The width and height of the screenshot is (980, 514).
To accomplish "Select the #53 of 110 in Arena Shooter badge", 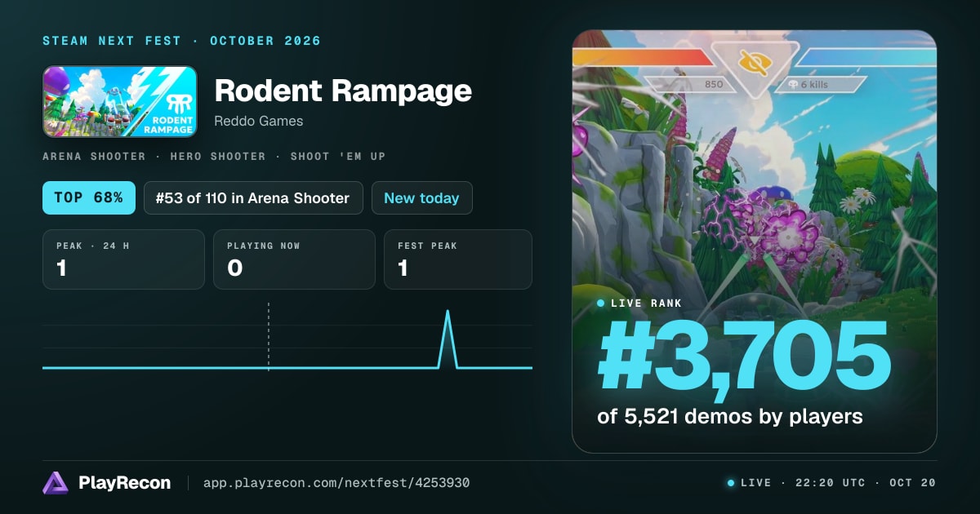I will 253,197.
